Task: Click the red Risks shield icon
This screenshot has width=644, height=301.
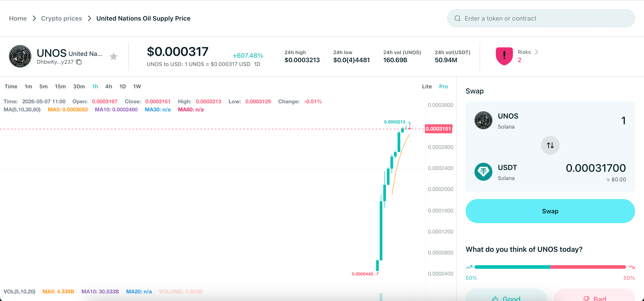Action: [x=504, y=56]
